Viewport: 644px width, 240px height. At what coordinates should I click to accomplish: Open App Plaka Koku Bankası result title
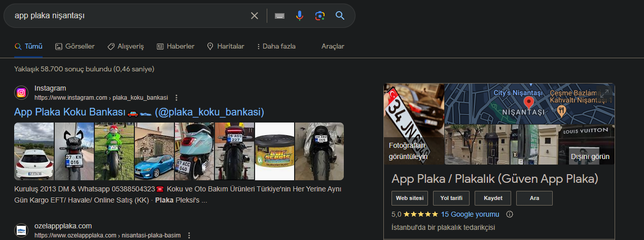pos(139,111)
